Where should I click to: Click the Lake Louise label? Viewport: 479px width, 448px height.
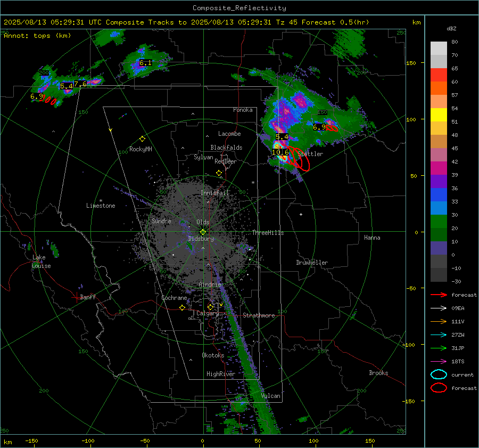pyautogui.click(x=41, y=262)
